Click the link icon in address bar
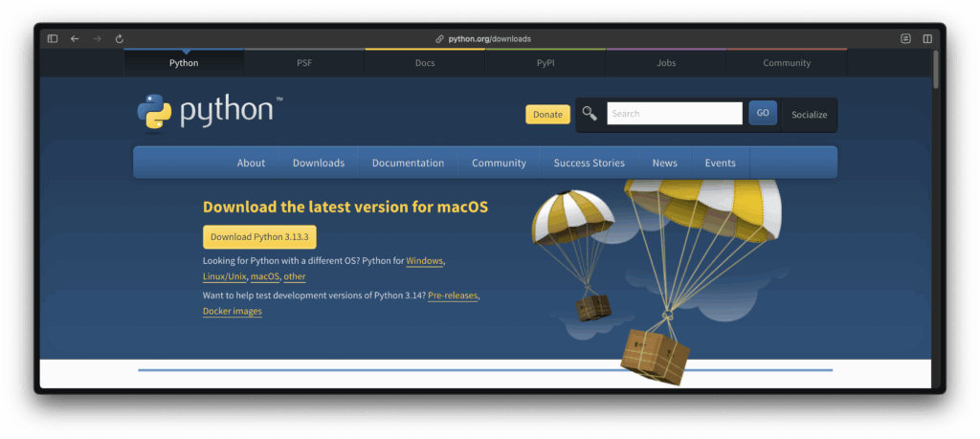Viewport: 980px width, 439px height. (440, 38)
